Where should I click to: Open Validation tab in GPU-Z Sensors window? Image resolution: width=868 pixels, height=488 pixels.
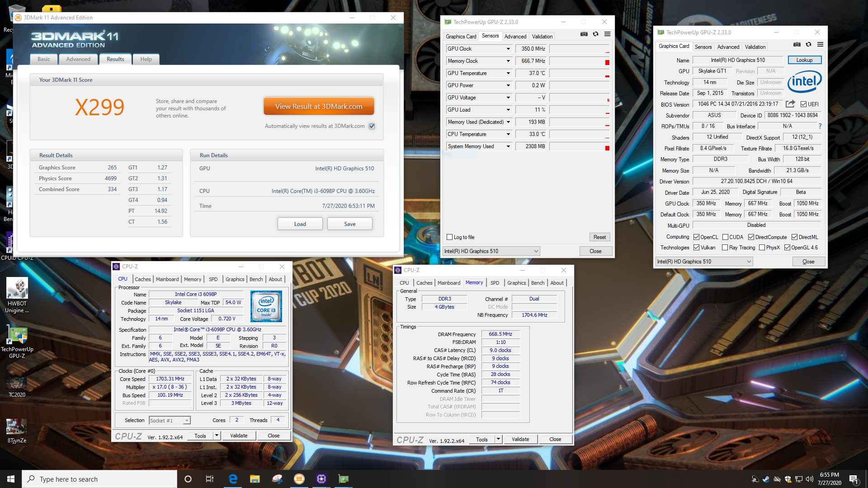[542, 37]
